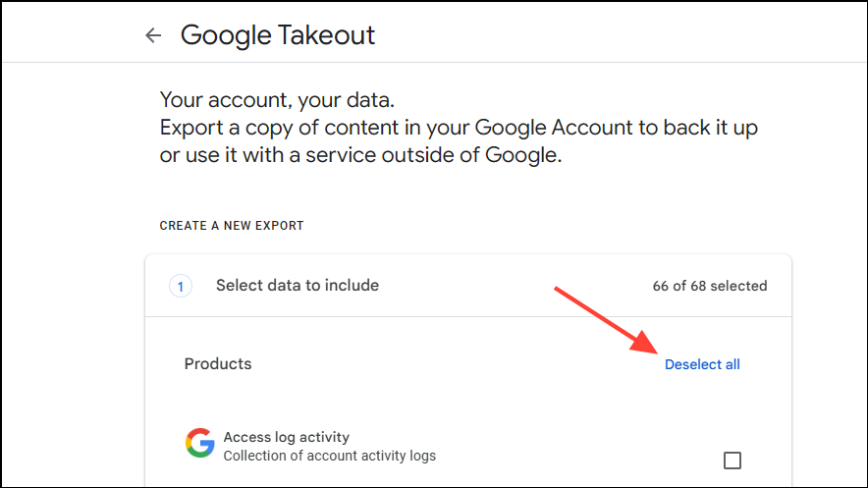Click Collection of account activity logs description
This screenshot has width=868, height=488.
329,456
